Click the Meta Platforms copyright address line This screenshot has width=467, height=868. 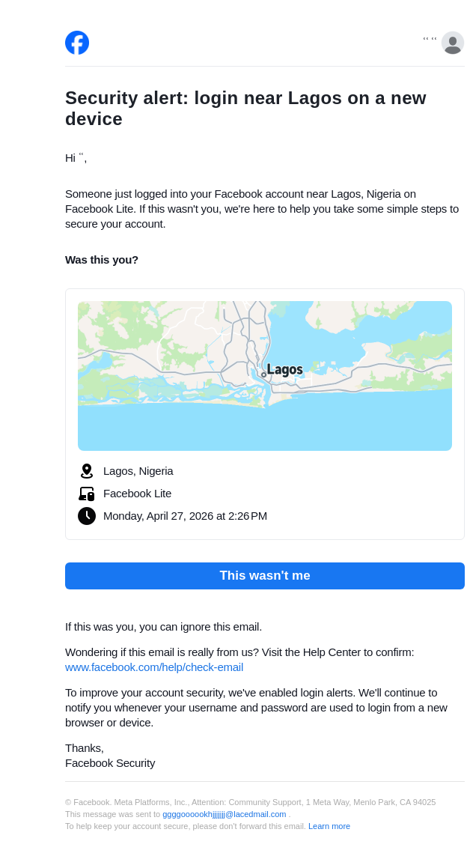250,802
